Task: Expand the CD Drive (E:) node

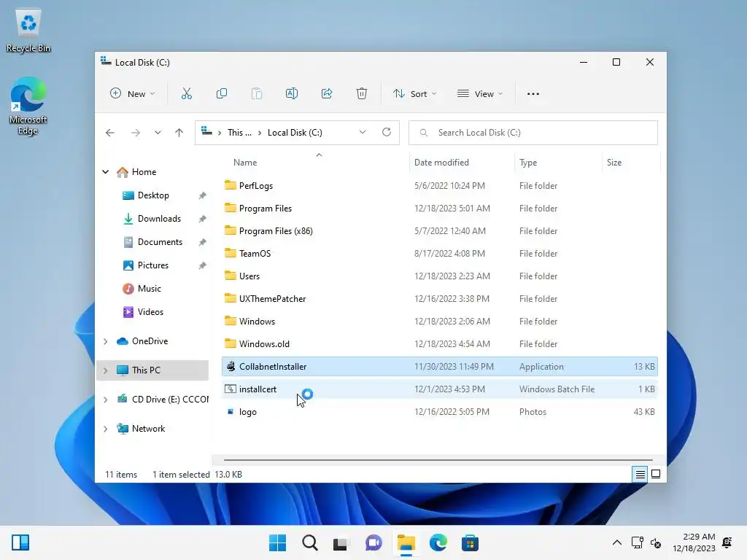Action: point(106,400)
